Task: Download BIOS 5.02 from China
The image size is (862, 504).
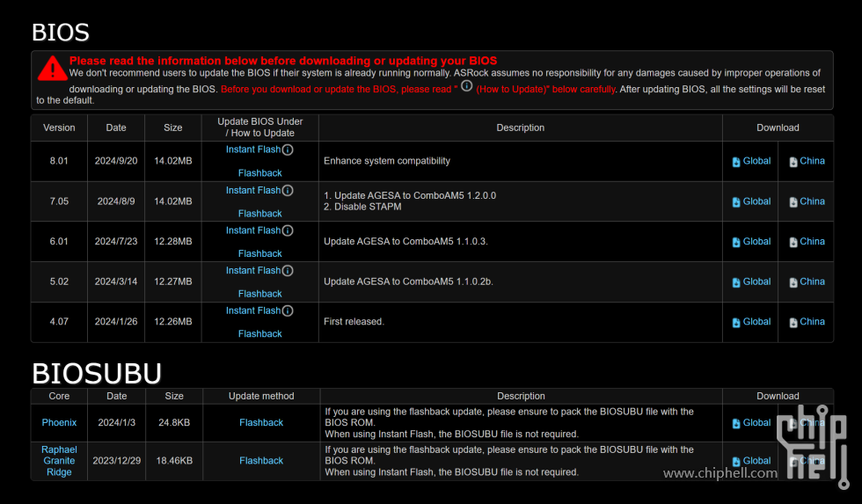Action: coord(807,282)
